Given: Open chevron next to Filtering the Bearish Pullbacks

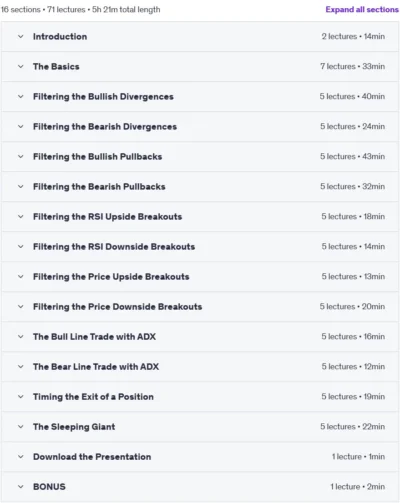Looking at the screenshot, I should coord(21,186).
